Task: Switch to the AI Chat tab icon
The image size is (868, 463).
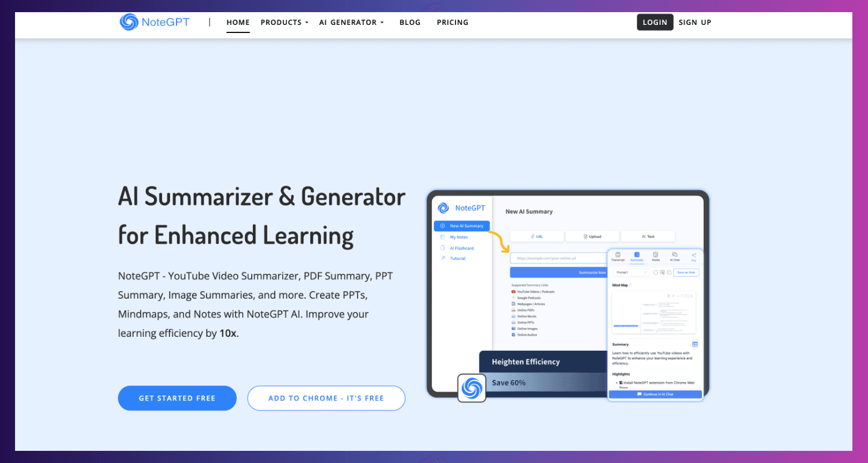Action: click(x=675, y=255)
